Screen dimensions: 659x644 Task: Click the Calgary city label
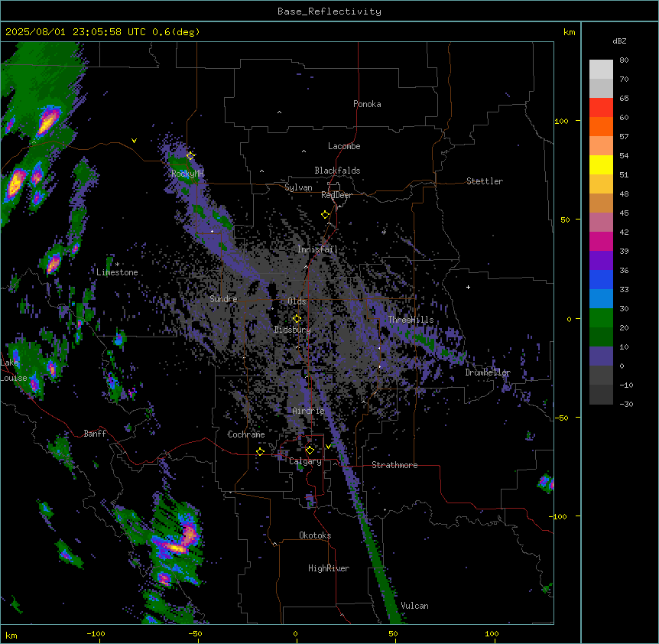pyautogui.click(x=305, y=461)
